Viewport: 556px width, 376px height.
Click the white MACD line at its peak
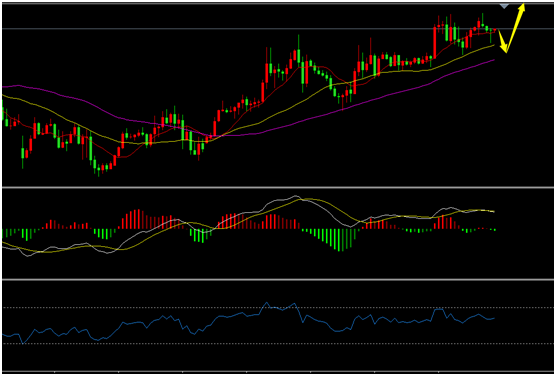pyautogui.click(x=295, y=196)
